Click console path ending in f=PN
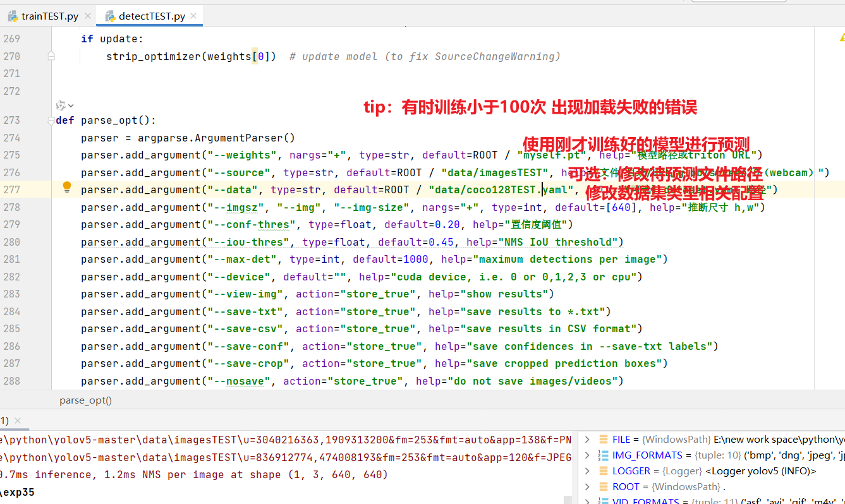Screen dimensions: 845x504 pyautogui.click(x=286, y=440)
